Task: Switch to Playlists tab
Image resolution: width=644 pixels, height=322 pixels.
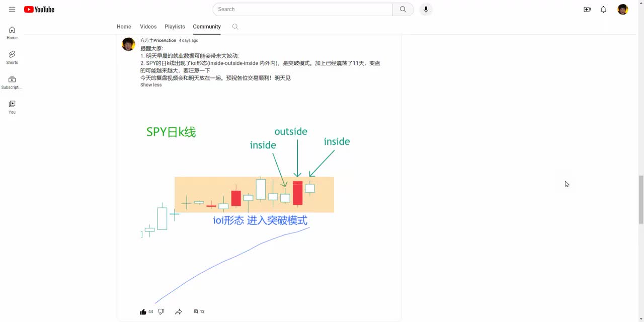Action: [x=175, y=27]
